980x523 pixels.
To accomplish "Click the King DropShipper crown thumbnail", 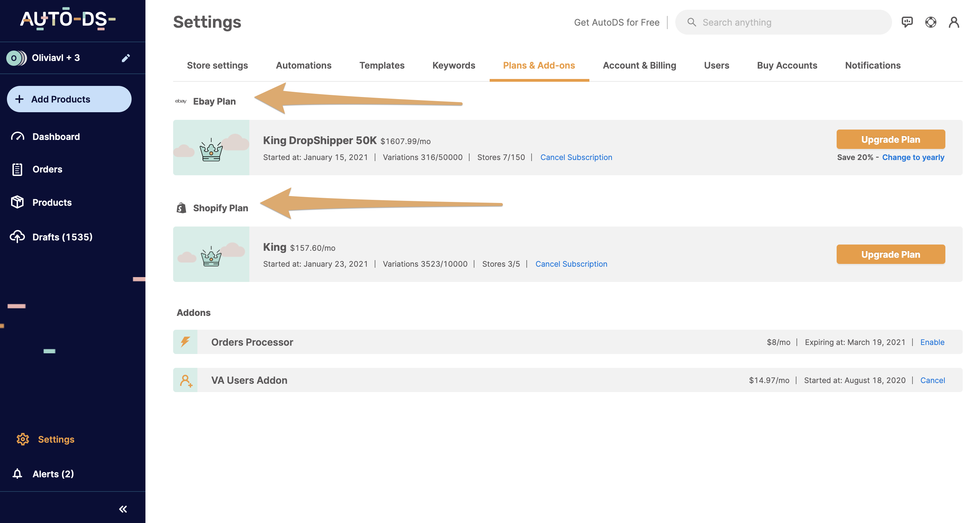I will pos(211,148).
